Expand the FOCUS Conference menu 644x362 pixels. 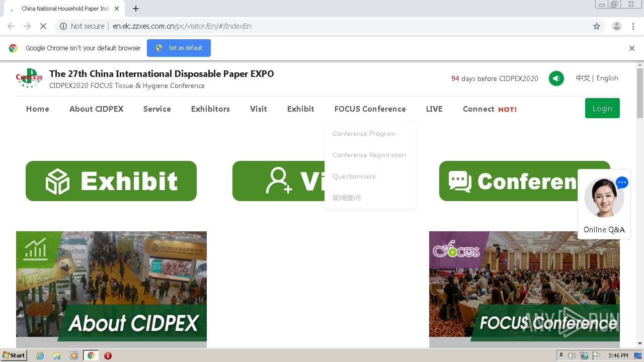pos(370,109)
